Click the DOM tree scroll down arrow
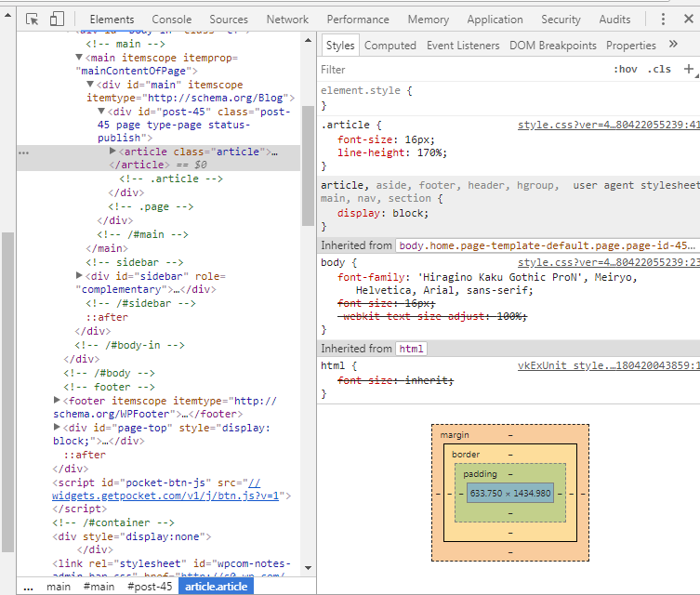700x595 pixels. point(308,568)
